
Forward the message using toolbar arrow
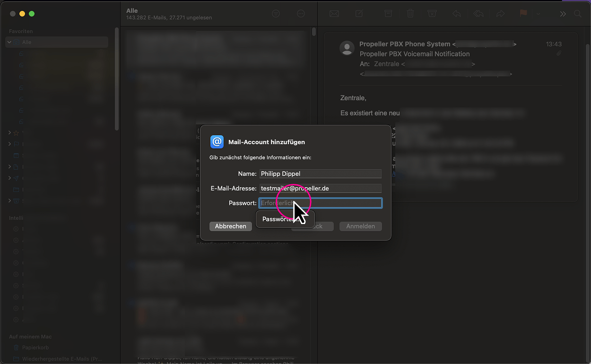pyautogui.click(x=500, y=14)
